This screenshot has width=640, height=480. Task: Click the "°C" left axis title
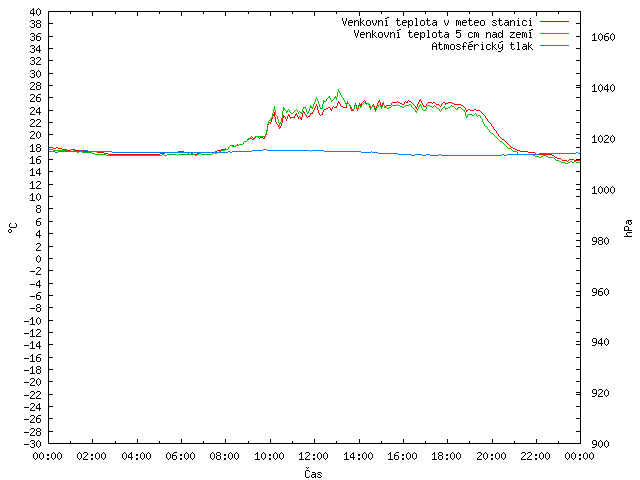13,228
